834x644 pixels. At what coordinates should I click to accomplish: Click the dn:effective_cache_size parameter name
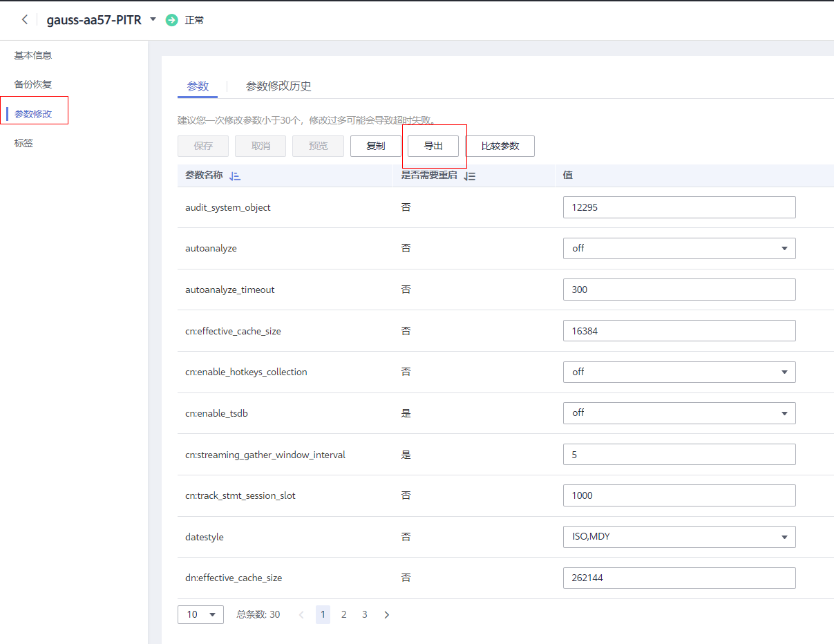point(234,578)
